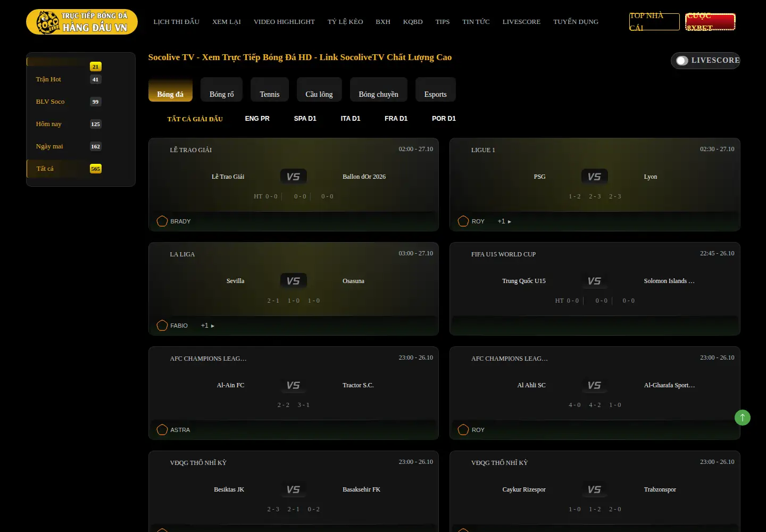Viewport: 766px width, 532px height.
Task: Open the BXH menu item
Action: click(383, 22)
